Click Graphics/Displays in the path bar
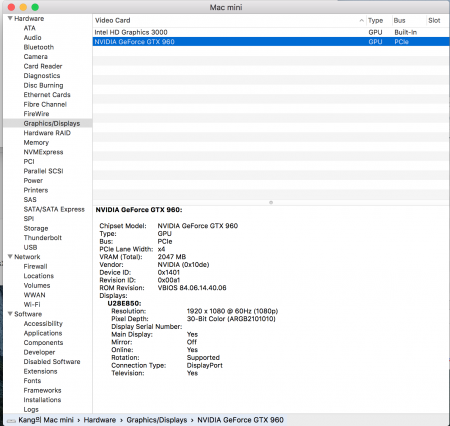The width and height of the screenshot is (450, 426). 157,420
